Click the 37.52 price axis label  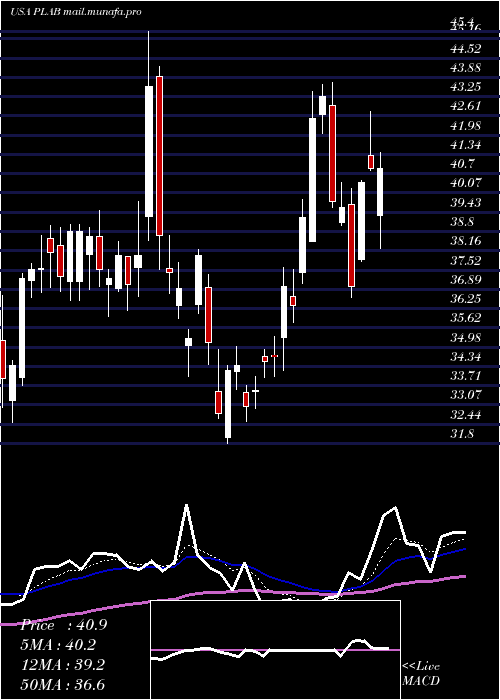pyautogui.click(x=466, y=261)
